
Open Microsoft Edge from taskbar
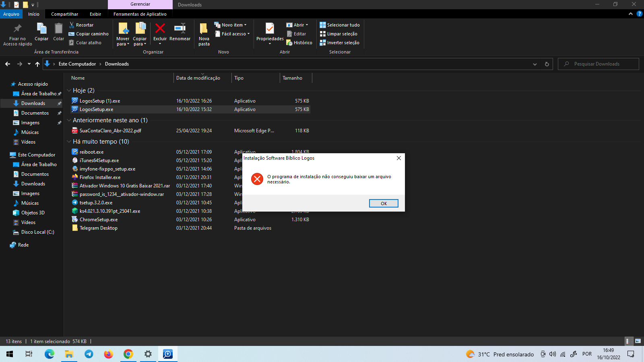[x=49, y=354]
